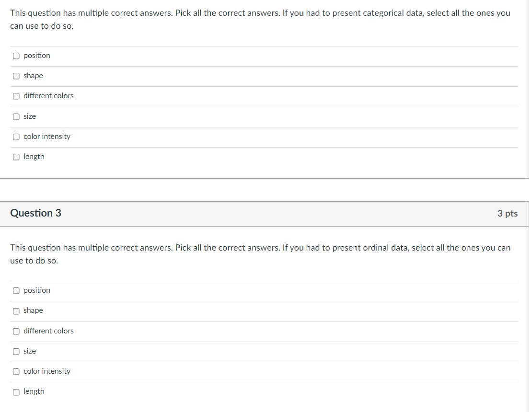Check the size option for categorical data

tap(16, 116)
